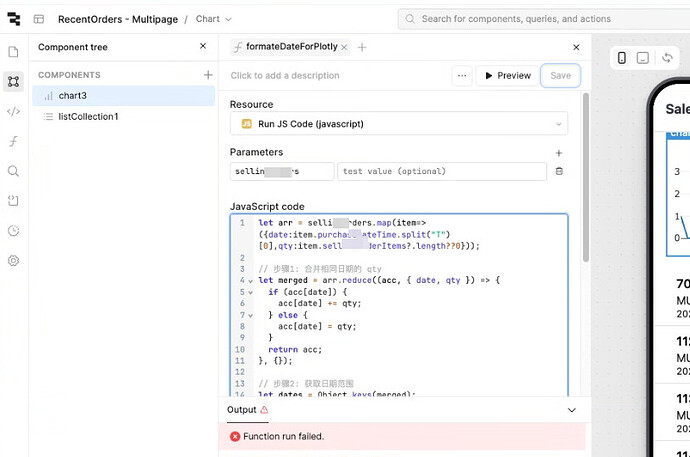Click line number 13 in code gutter
This screenshot has width=690, height=457.
click(239, 384)
